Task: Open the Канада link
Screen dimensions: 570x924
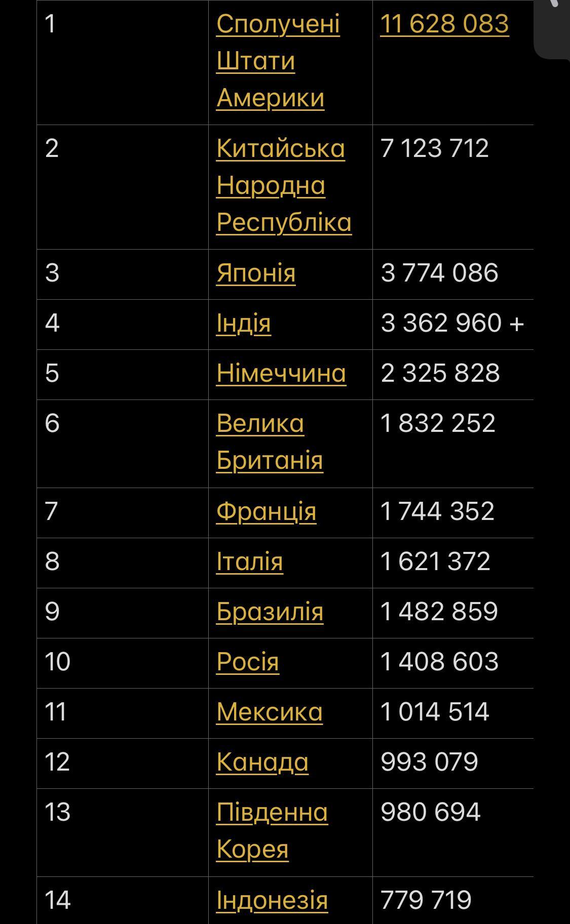Action: [x=262, y=761]
